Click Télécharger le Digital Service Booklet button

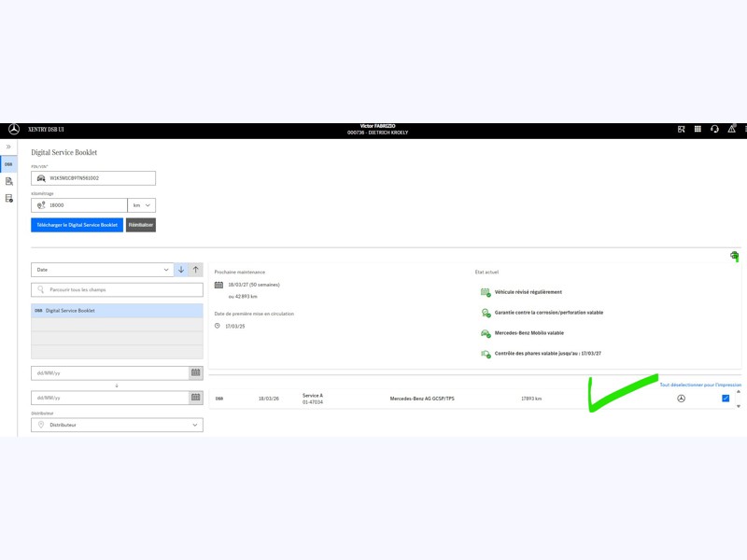click(77, 225)
